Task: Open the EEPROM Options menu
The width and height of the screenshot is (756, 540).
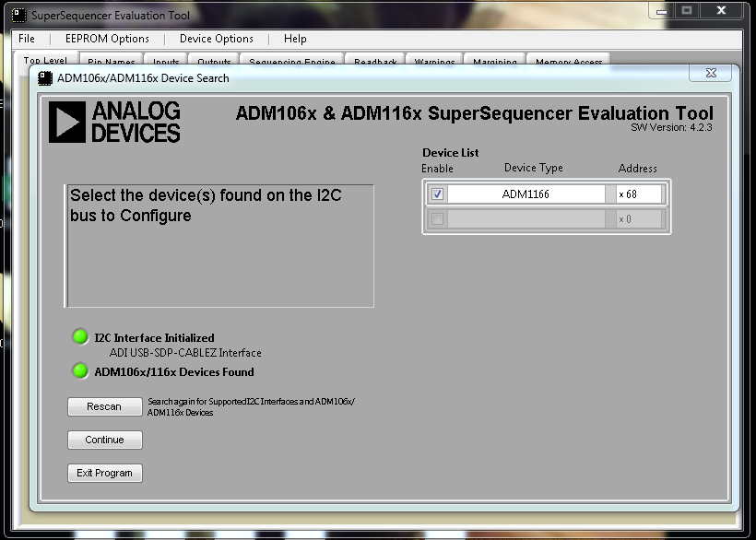Action: tap(107, 39)
